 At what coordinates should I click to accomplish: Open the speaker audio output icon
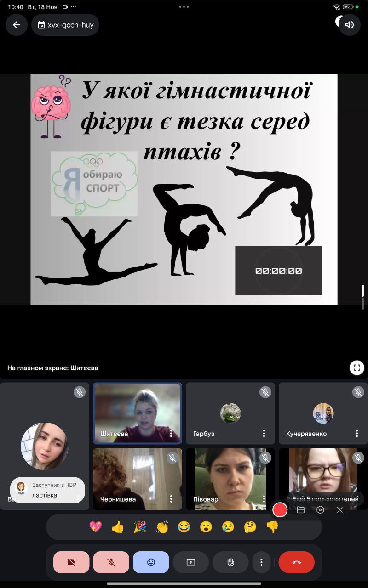(350, 25)
